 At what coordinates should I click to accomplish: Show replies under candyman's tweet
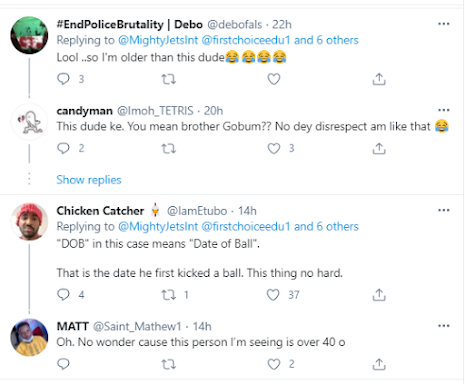(89, 180)
